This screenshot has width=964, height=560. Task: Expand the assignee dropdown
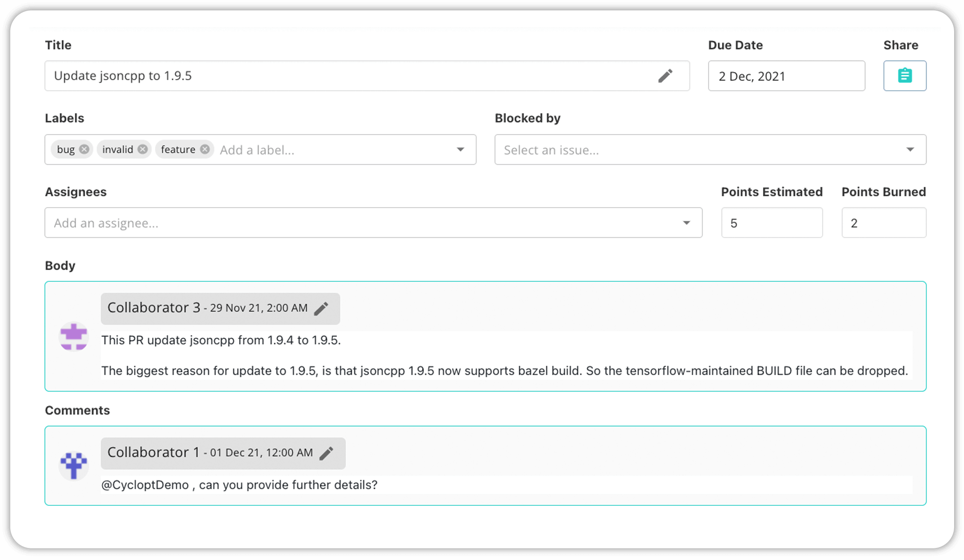point(686,223)
